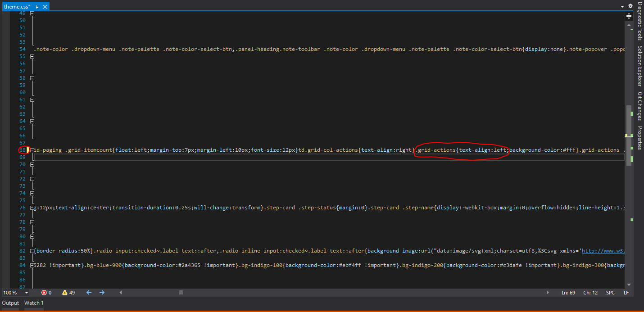The image size is (644, 312).
Task: Open the 100 % zoom dropdown
Action: [27, 293]
